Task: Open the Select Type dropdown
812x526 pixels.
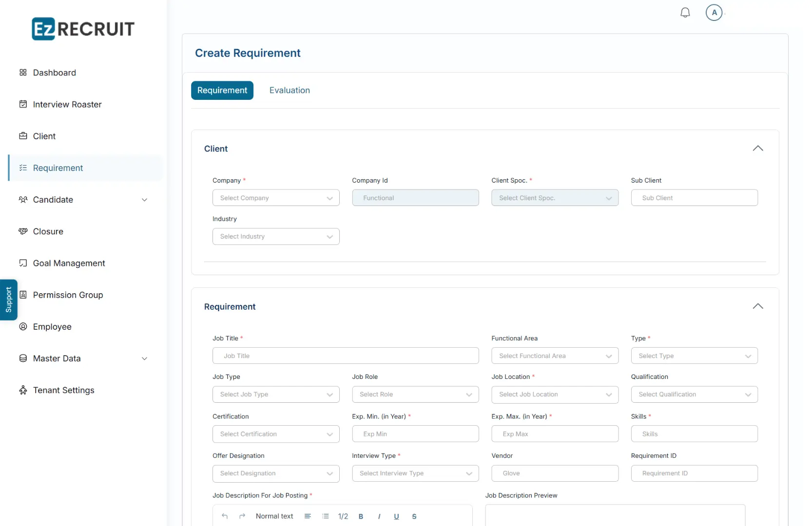Action: click(x=695, y=356)
